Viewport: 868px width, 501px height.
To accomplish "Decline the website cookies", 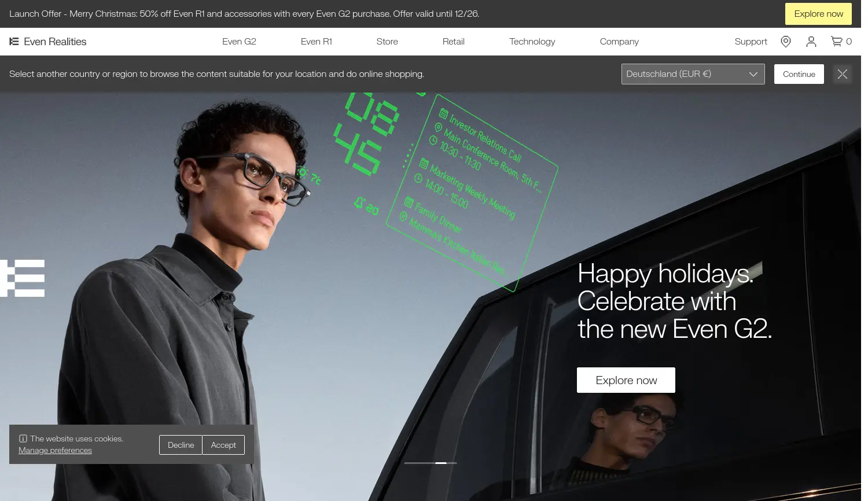I will (181, 444).
